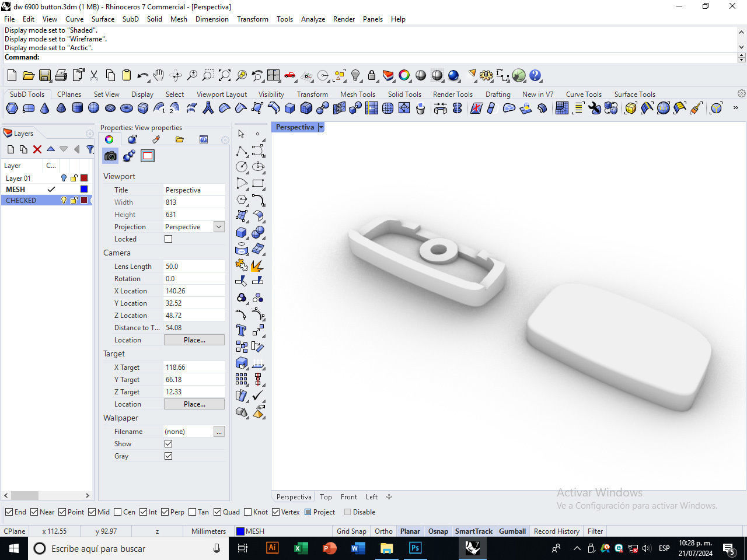747x560 pixels.
Task: Click the light bulb icon in the main toolbar
Action: [355, 75]
